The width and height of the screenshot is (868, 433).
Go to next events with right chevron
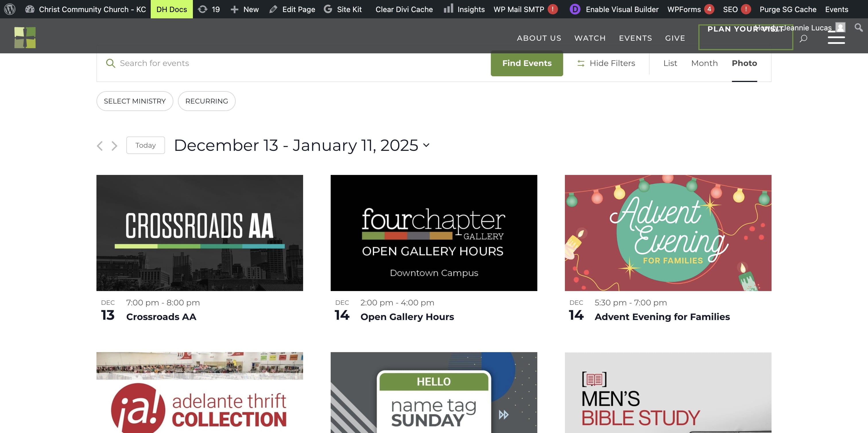[x=115, y=145]
